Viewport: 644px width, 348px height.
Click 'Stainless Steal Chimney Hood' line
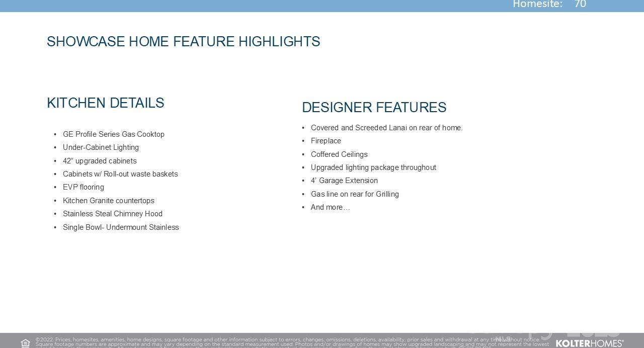point(113,214)
